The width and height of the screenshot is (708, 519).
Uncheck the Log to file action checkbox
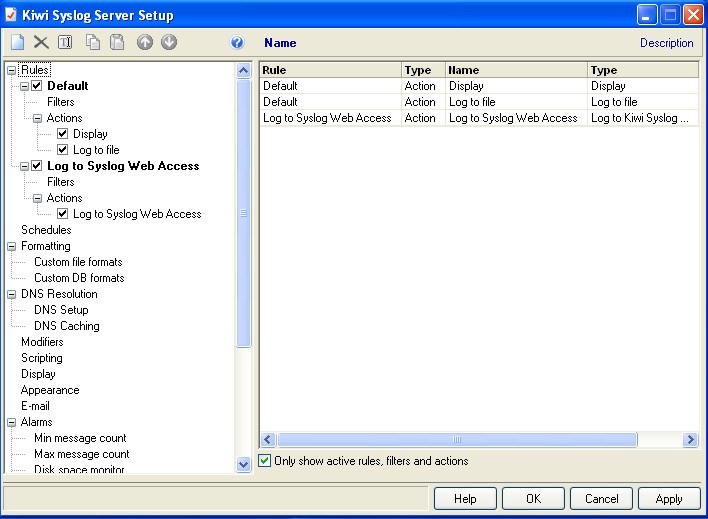pos(62,150)
